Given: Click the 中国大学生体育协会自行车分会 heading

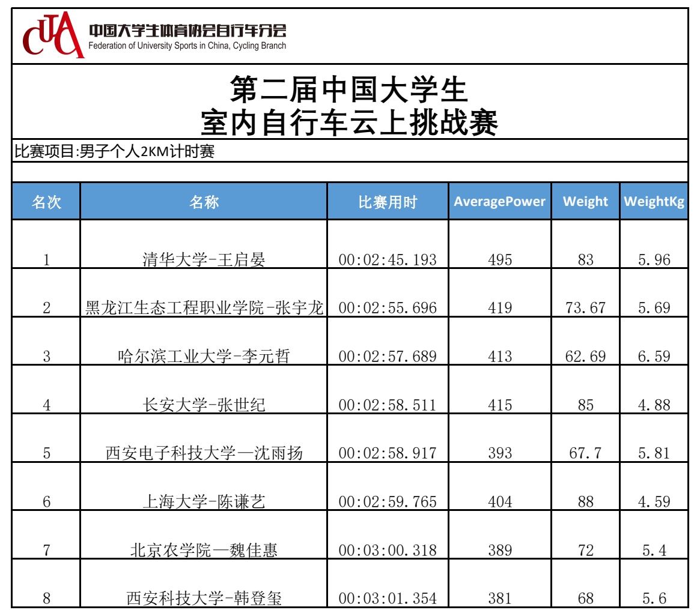Looking at the screenshot, I should (x=187, y=31).
